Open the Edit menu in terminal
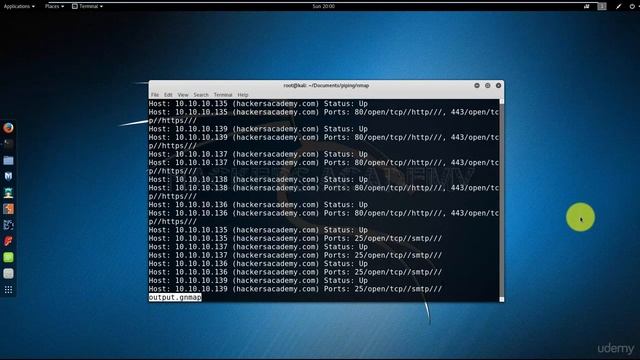Screen dimensions: 640x360 click(x=168, y=95)
